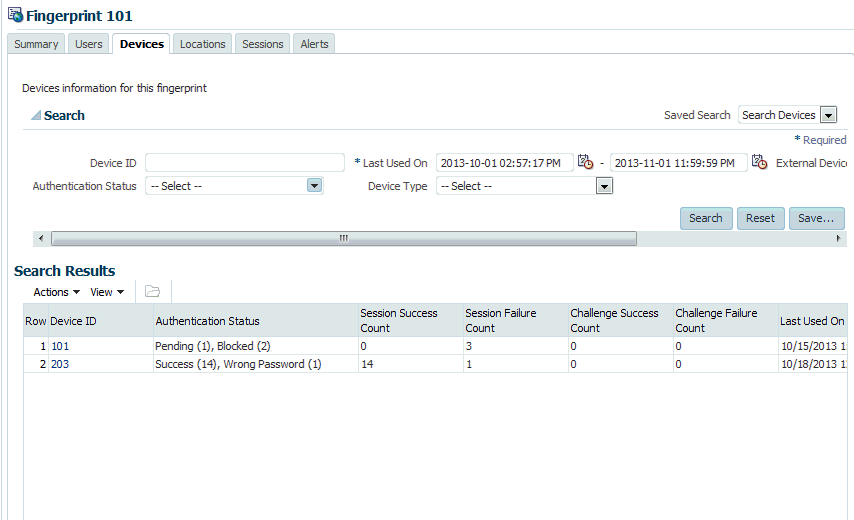Switch to the Sessions tab

point(263,44)
